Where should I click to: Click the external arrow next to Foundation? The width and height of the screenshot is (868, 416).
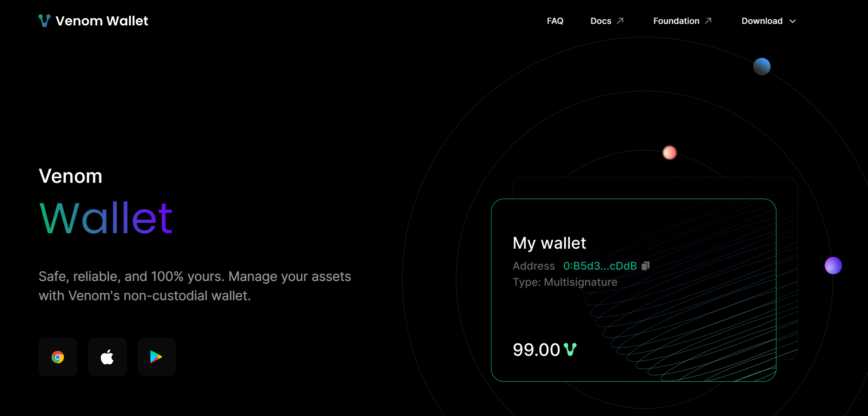click(708, 21)
